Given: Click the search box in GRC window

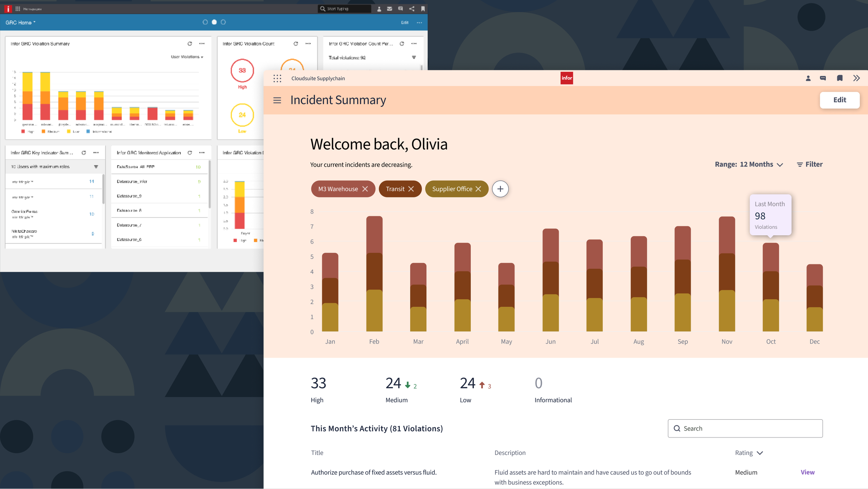Looking at the screenshot, I should (x=344, y=9).
